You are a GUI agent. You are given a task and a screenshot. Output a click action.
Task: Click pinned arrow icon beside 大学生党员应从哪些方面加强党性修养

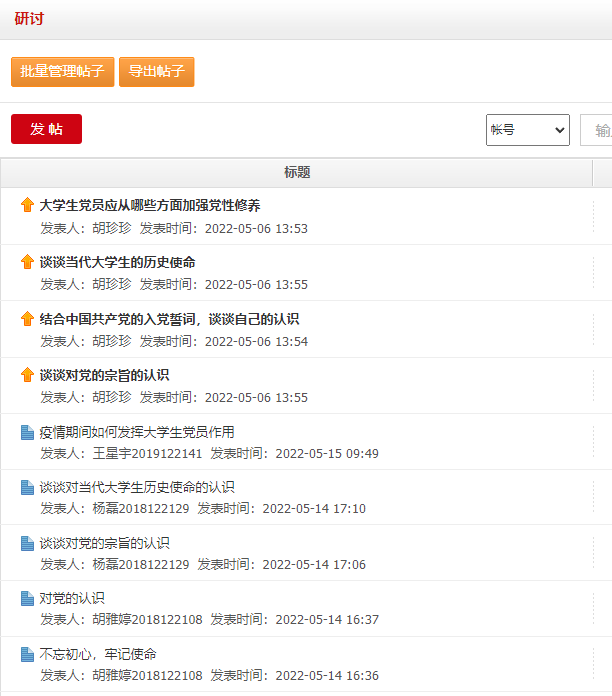point(27,205)
